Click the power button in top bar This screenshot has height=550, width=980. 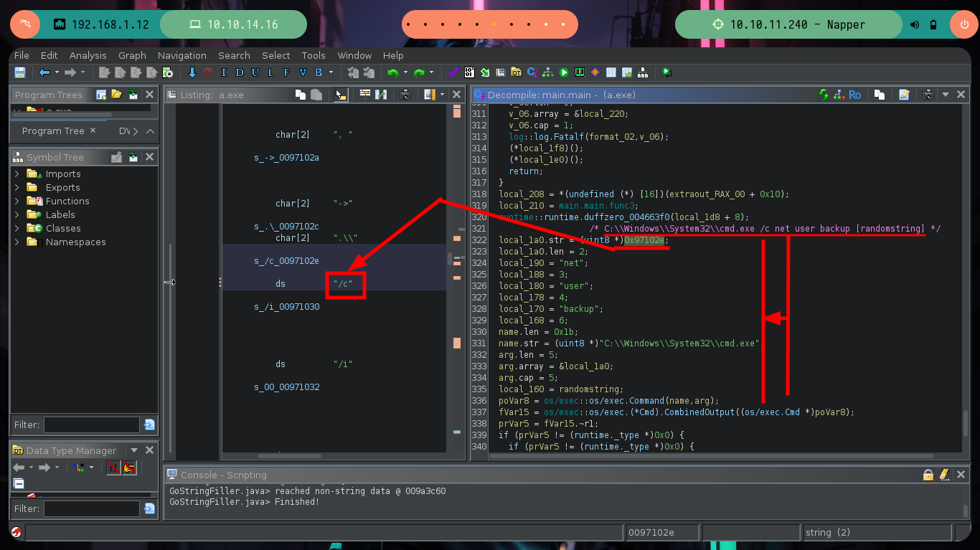[963, 24]
